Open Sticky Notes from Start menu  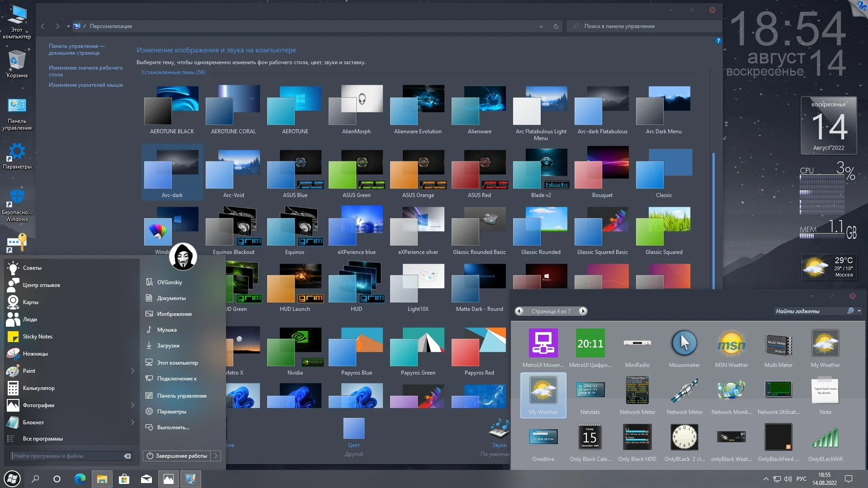37,337
